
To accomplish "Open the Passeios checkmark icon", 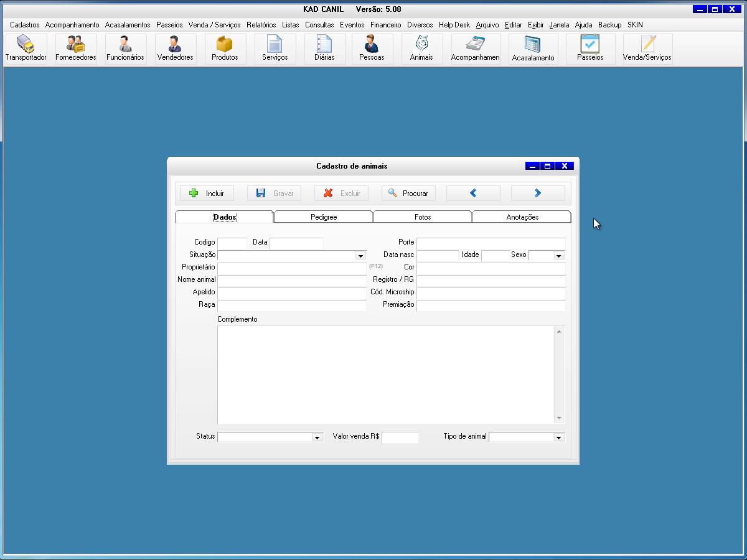I will click(x=590, y=49).
